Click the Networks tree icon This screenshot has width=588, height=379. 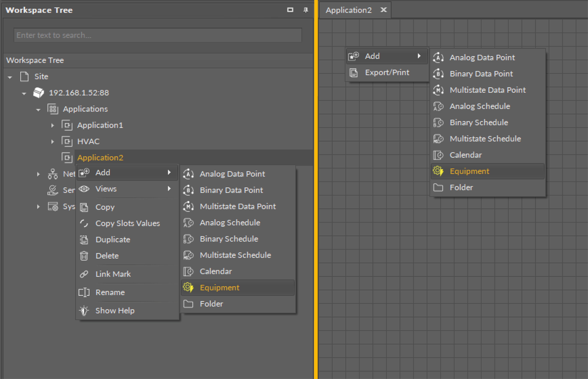53,174
